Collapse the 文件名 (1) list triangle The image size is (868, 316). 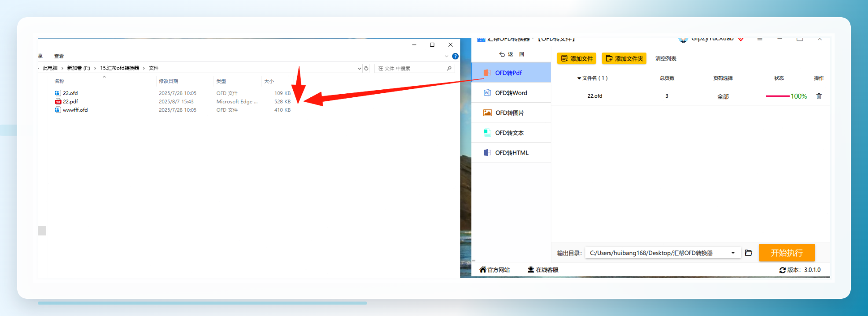click(x=579, y=78)
